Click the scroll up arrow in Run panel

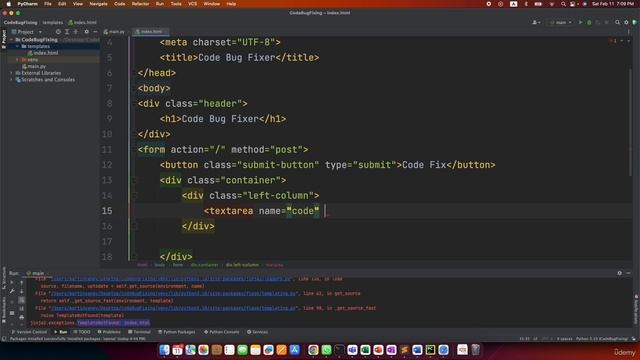coord(22,282)
